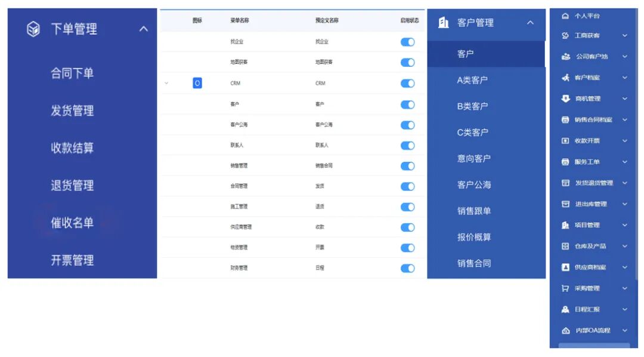644x357 pixels.
Task: Open 合同下单 menu item
Action: (x=72, y=73)
